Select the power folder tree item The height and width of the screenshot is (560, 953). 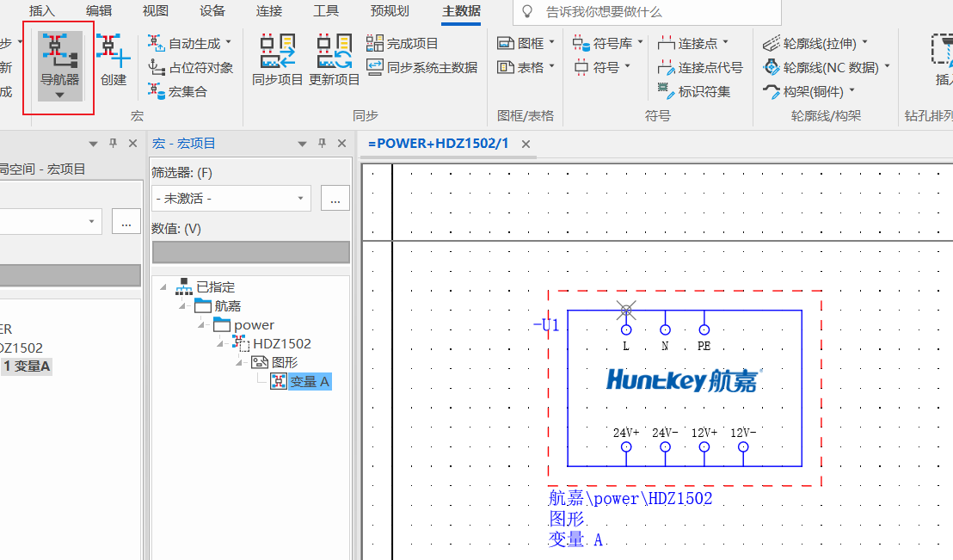click(x=254, y=324)
